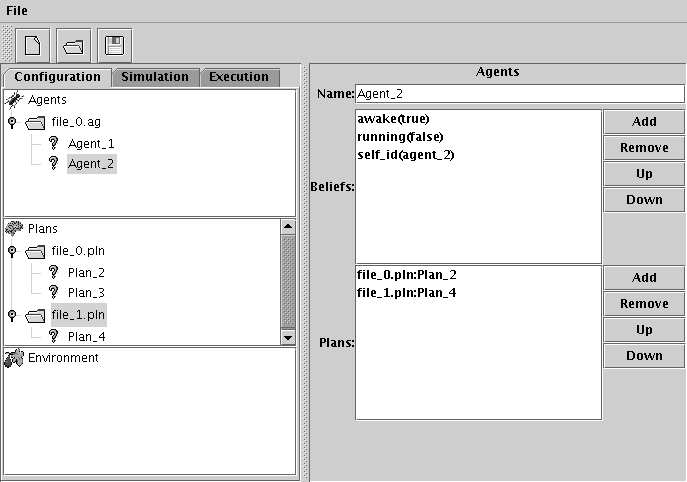Open the File menu
Image resolution: width=687 pixels, height=482 pixels.
coord(18,10)
